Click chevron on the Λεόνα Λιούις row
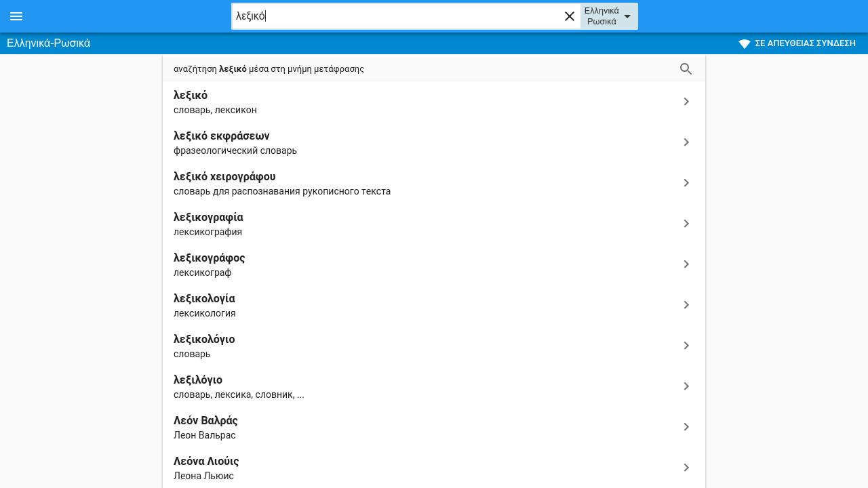 [x=686, y=468]
